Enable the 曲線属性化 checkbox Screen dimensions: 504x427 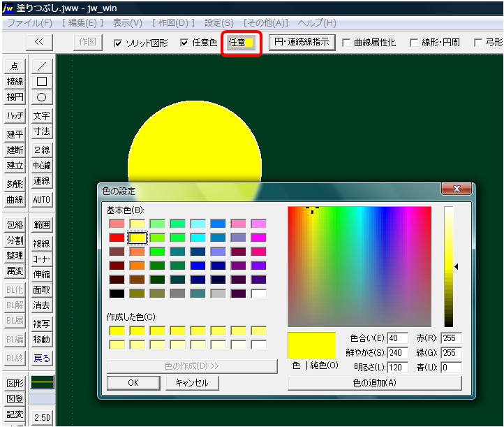click(x=346, y=43)
